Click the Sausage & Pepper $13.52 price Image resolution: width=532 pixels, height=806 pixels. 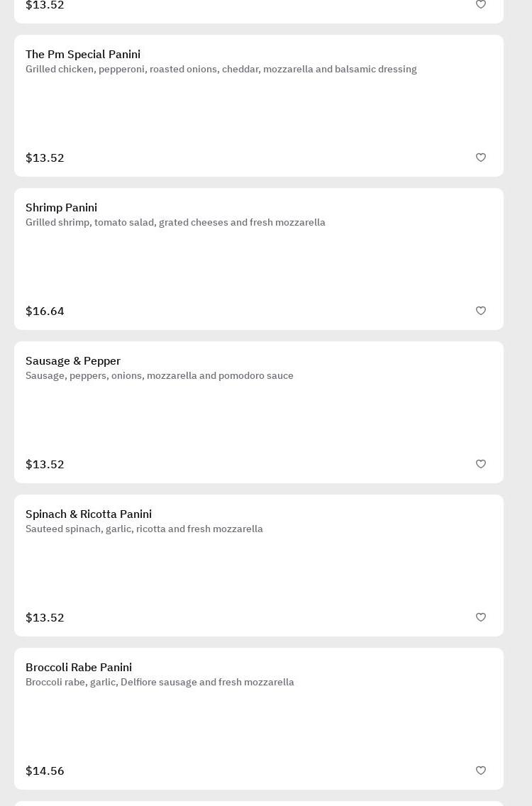point(45,465)
